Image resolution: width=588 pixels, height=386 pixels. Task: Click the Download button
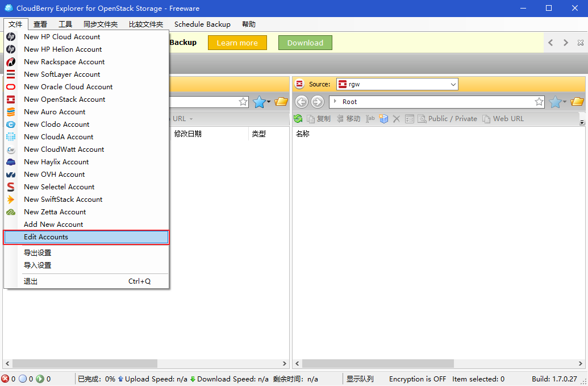(x=305, y=42)
